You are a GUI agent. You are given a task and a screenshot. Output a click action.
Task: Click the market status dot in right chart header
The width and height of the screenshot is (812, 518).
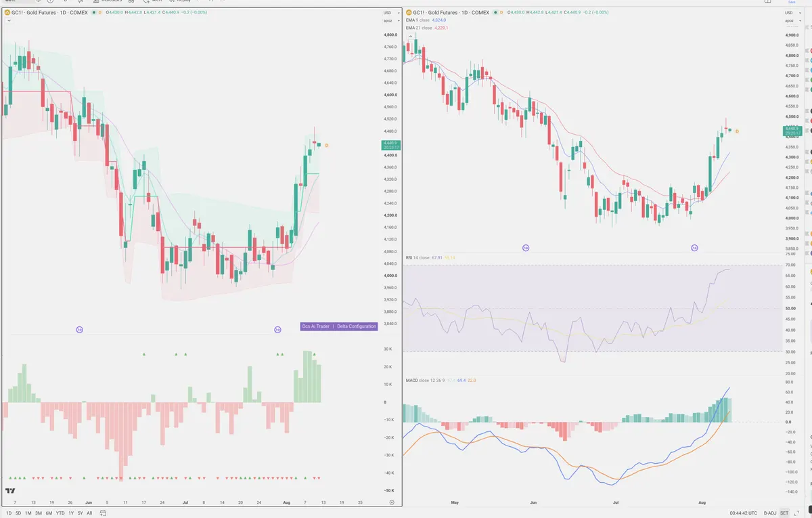[x=495, y=12]
